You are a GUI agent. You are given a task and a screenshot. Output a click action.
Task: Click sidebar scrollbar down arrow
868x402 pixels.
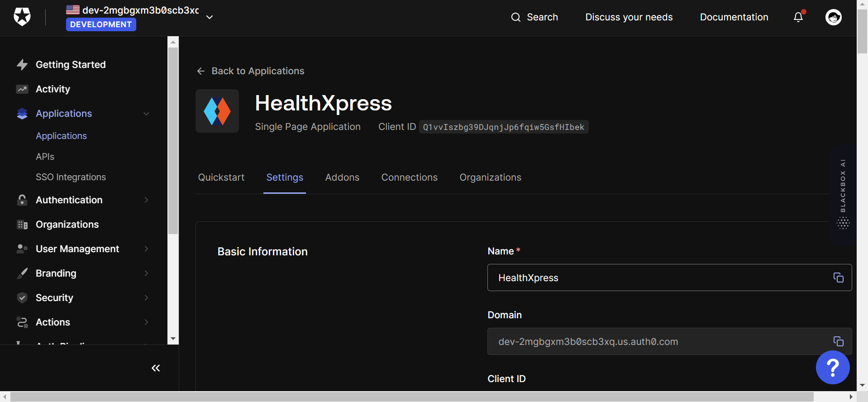tap(173, 339)
